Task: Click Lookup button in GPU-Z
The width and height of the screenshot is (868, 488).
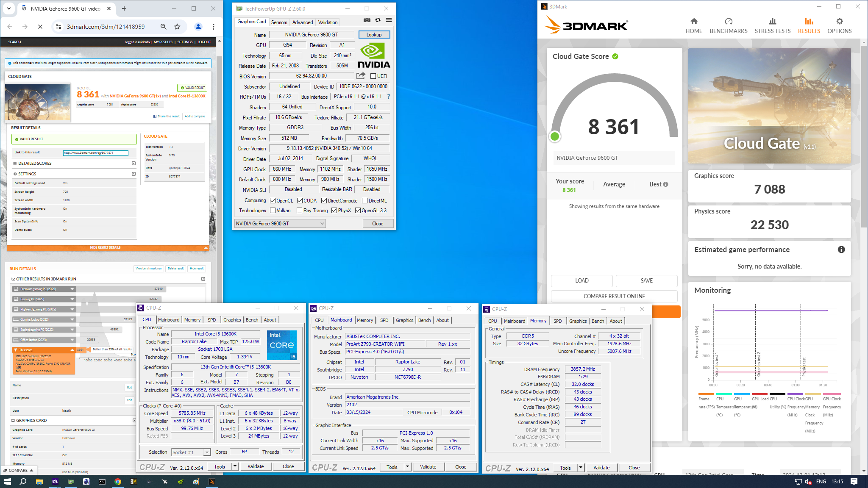Action: [374, 35]
